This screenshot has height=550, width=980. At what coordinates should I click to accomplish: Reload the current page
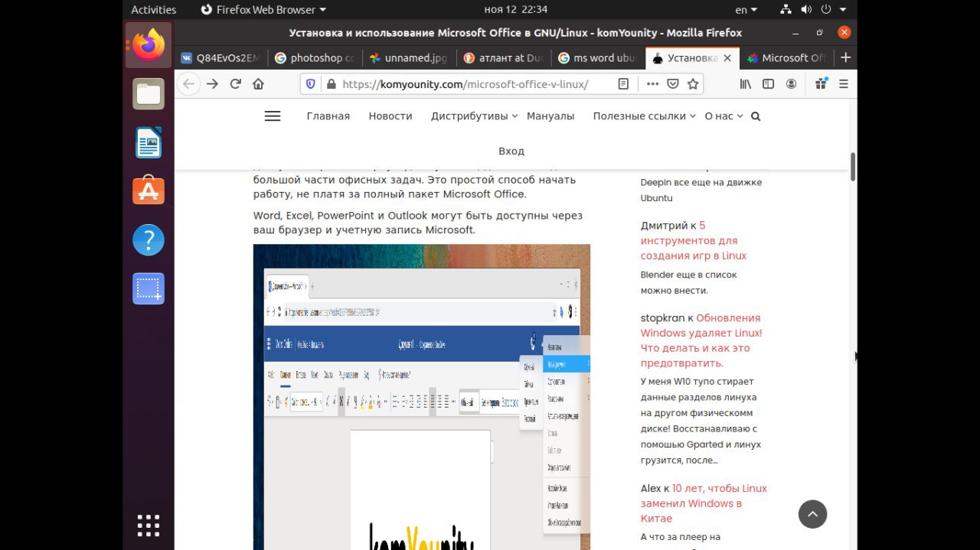[235, 84]
